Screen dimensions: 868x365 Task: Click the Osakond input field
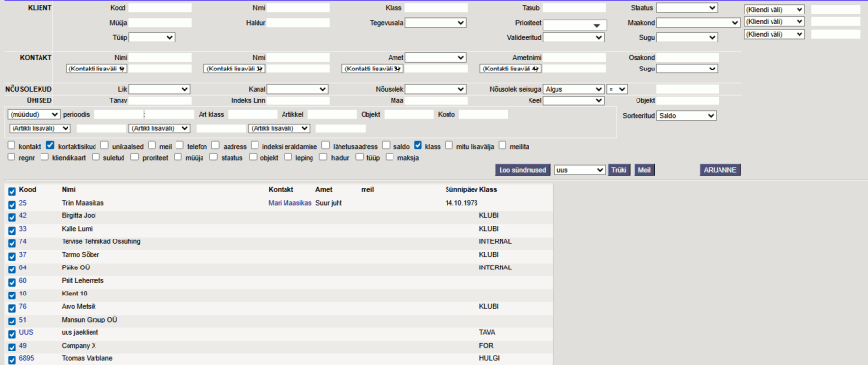688,58
